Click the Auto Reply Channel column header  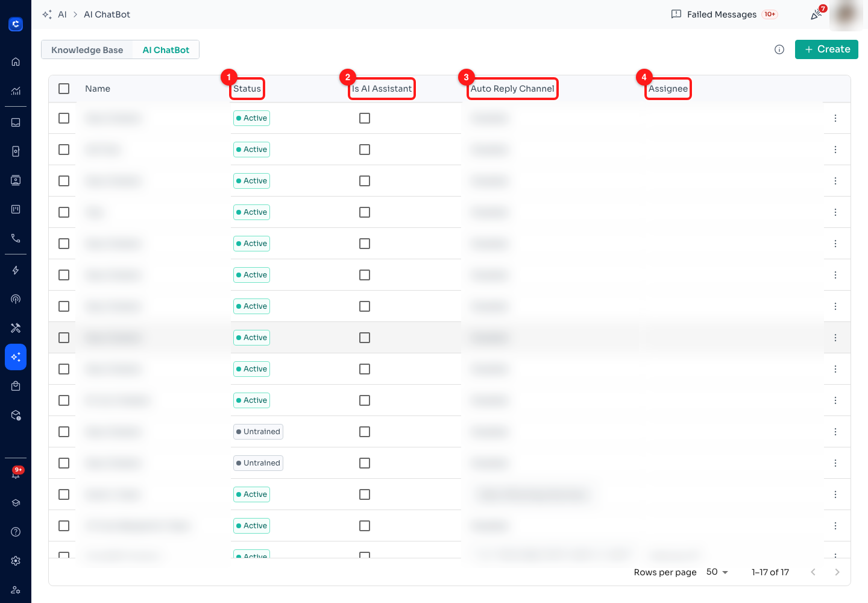pyautogui.click(x=512, y=89)
